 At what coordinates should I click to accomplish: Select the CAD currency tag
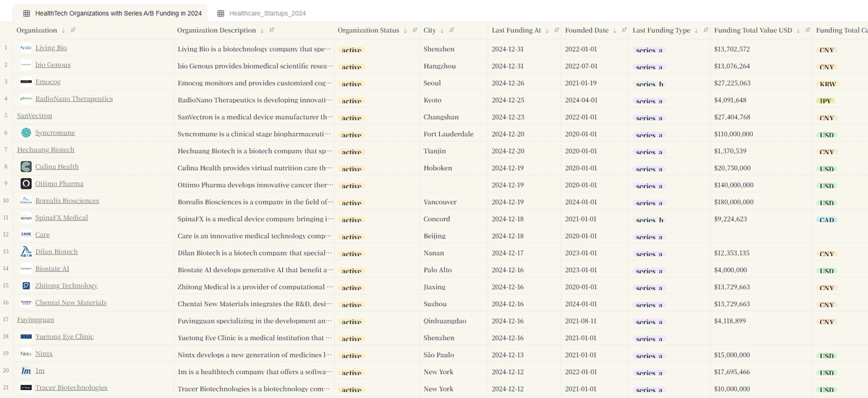[x=827, y=219]
